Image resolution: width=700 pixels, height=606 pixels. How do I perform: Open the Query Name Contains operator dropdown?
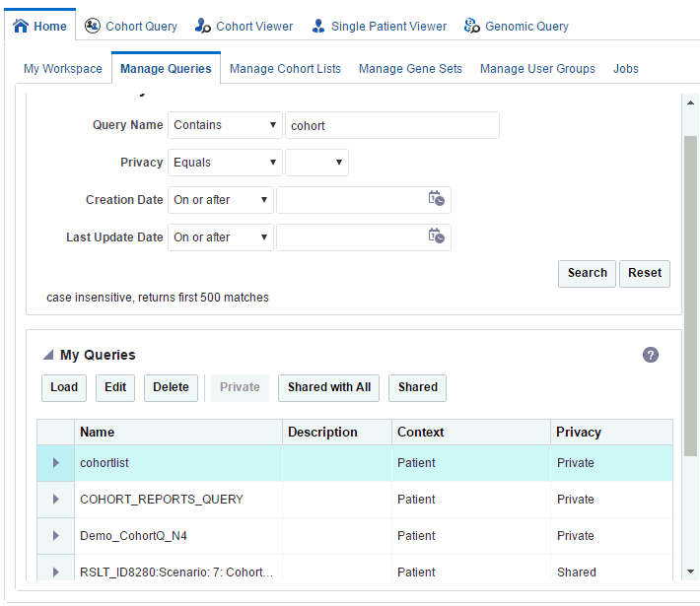click(225, 125)
